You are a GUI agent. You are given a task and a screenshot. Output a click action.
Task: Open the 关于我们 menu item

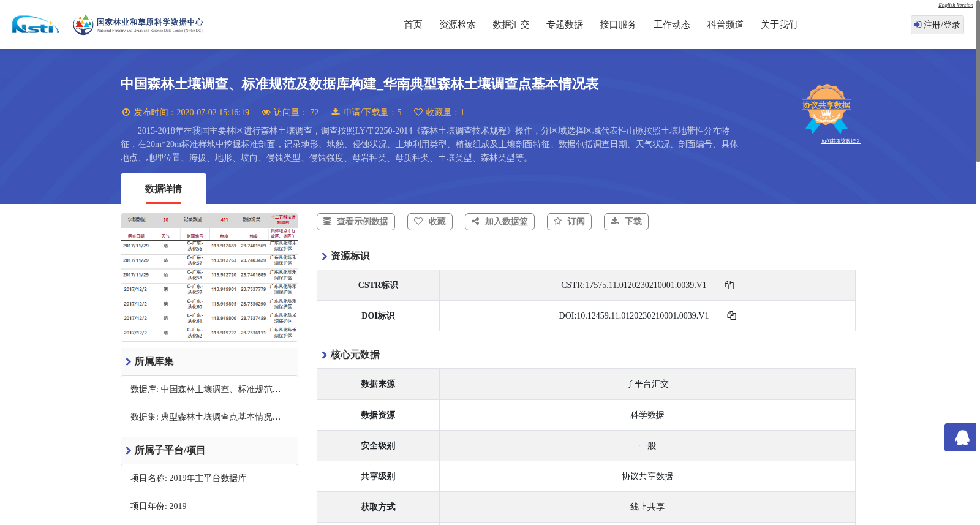(x=779, y=25)
